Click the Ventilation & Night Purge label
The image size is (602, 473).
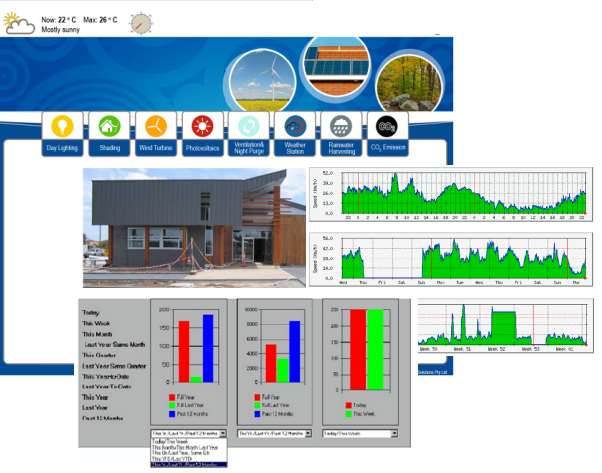click(x=249, y=148)
